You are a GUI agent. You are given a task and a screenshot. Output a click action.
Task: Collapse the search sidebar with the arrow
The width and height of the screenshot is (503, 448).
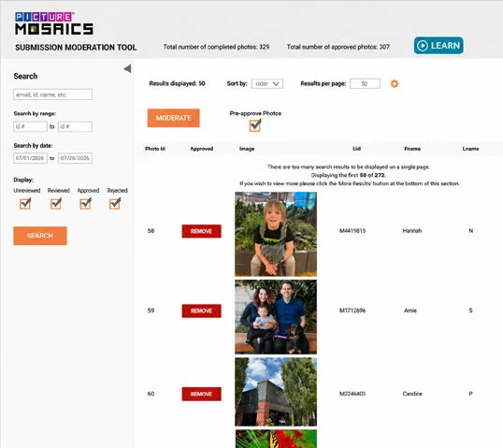[x=127, y=68]
